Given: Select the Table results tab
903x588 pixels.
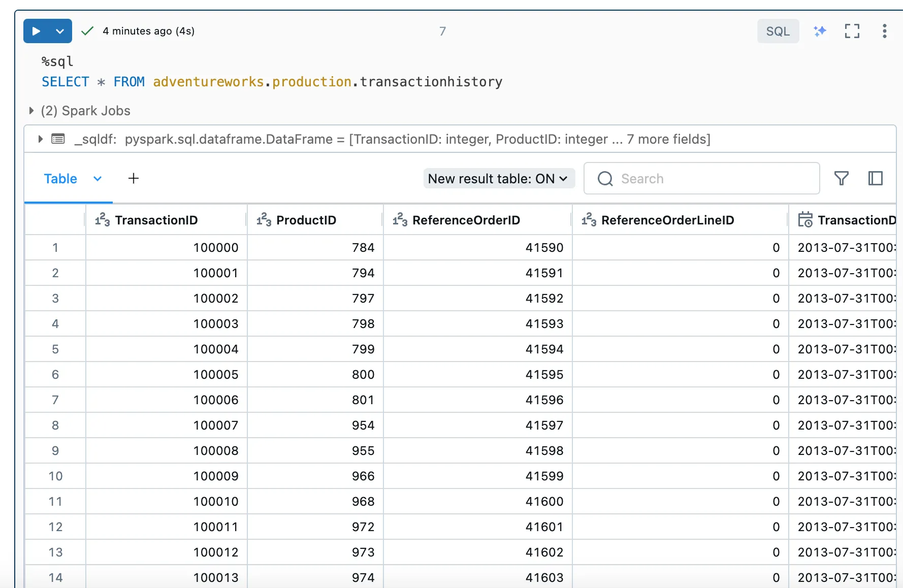Looking at the screenshot, I should [x=60, y=179].
